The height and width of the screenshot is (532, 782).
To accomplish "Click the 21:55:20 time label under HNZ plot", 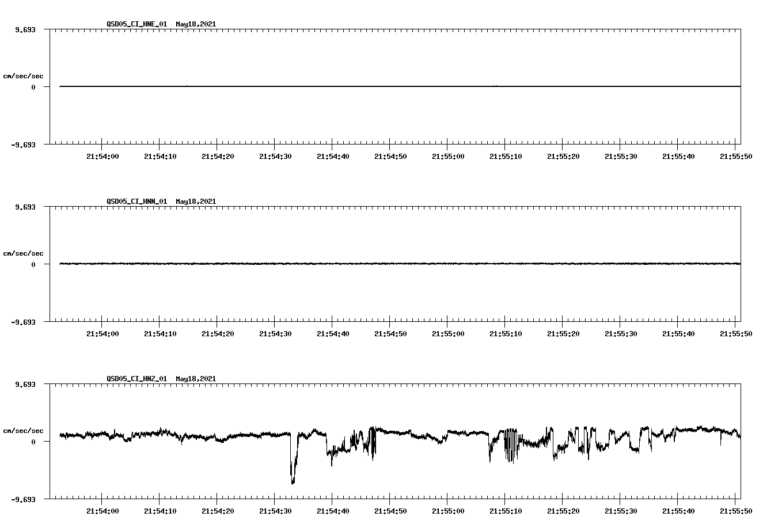I will pos(563,511).
